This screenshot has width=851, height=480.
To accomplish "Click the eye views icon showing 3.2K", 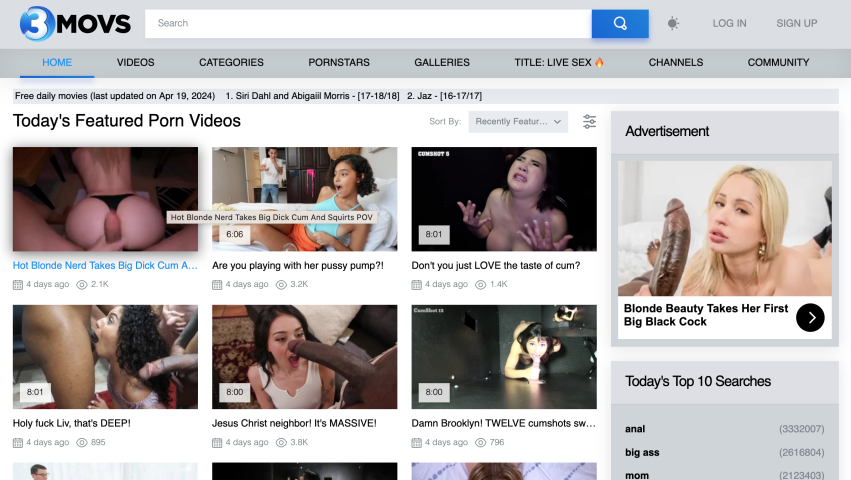I will click(x=281, y=285).
